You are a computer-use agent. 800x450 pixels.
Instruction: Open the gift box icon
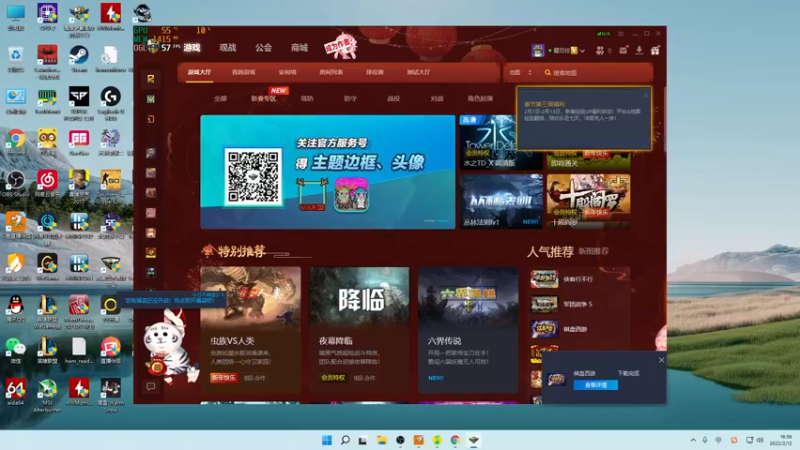point(655,50)
